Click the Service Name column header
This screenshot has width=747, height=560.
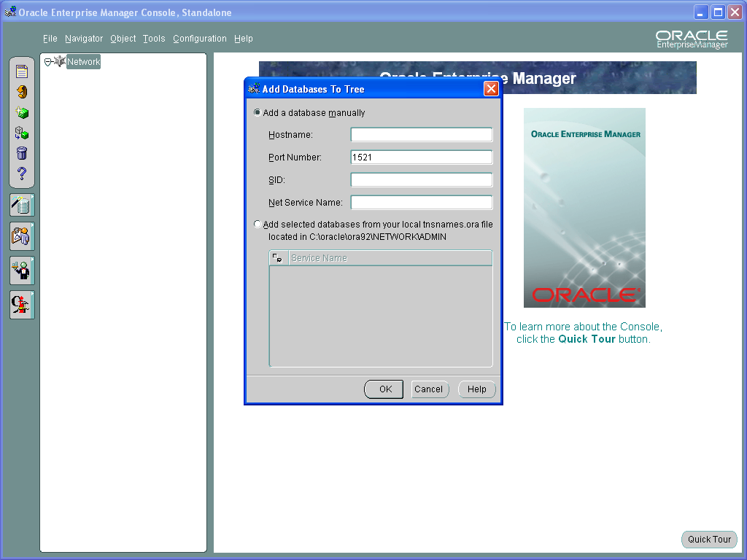coord(391,258)
